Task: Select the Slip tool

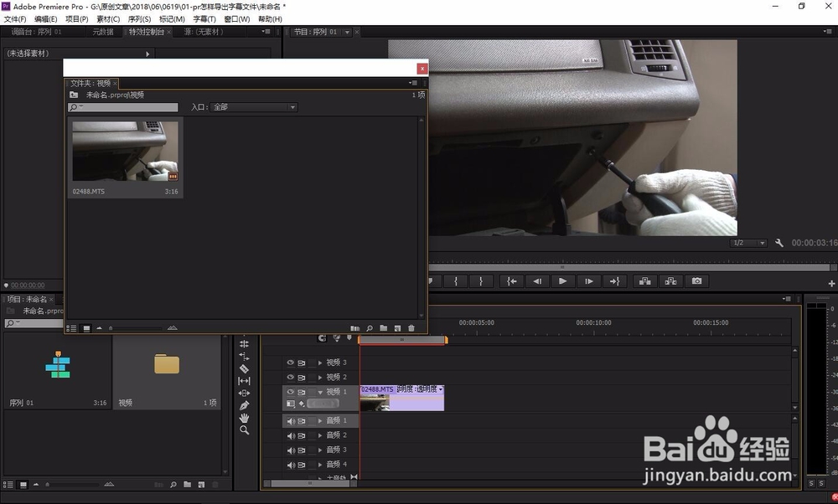Action: 244,381
